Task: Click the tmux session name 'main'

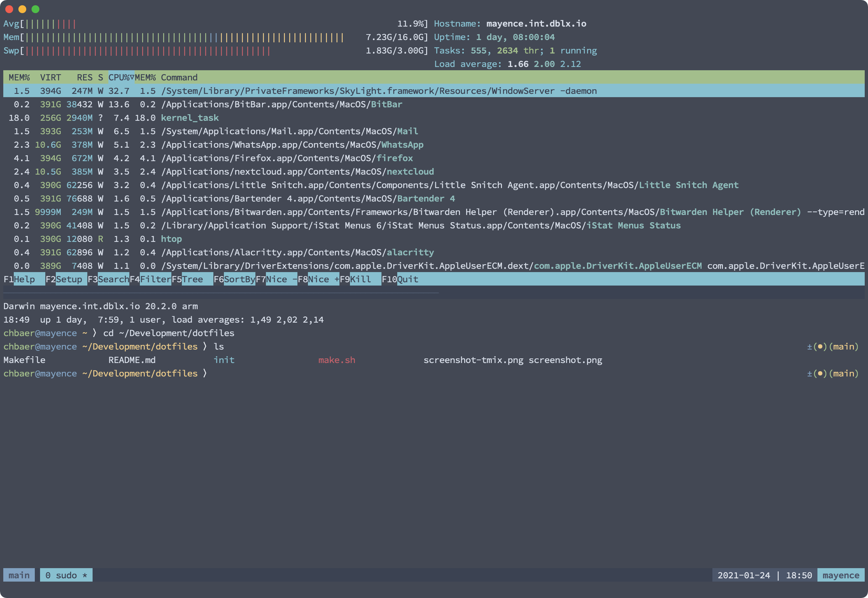Action: 19,575
